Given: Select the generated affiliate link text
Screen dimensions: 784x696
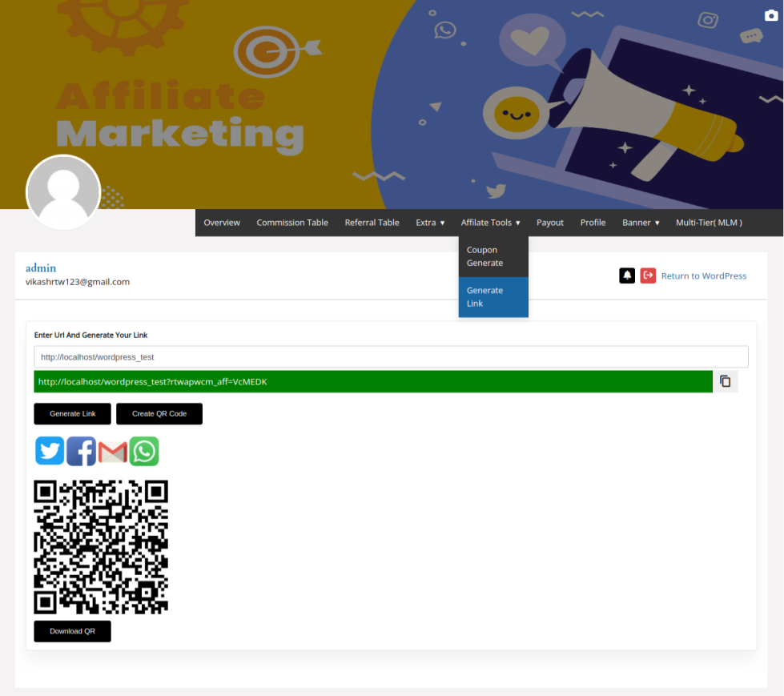Looking at the screenshot, I should coord(152,382).
